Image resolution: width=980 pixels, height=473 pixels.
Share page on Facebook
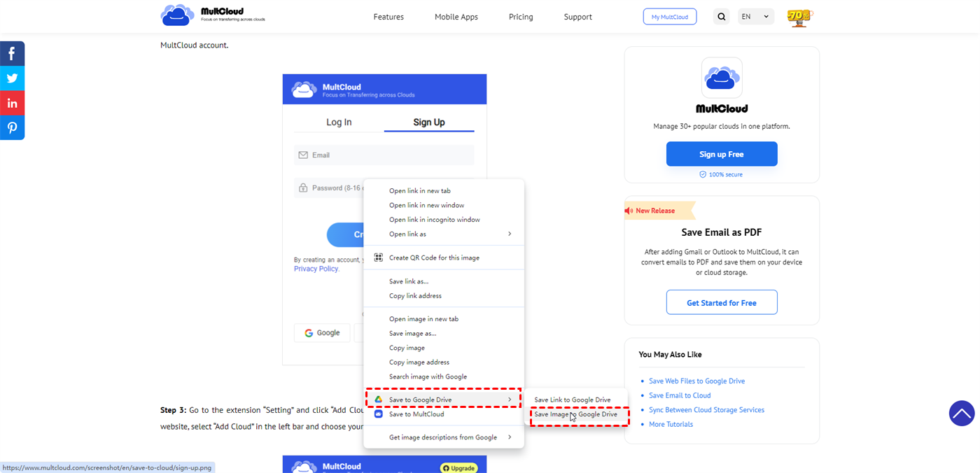(12, 53)
